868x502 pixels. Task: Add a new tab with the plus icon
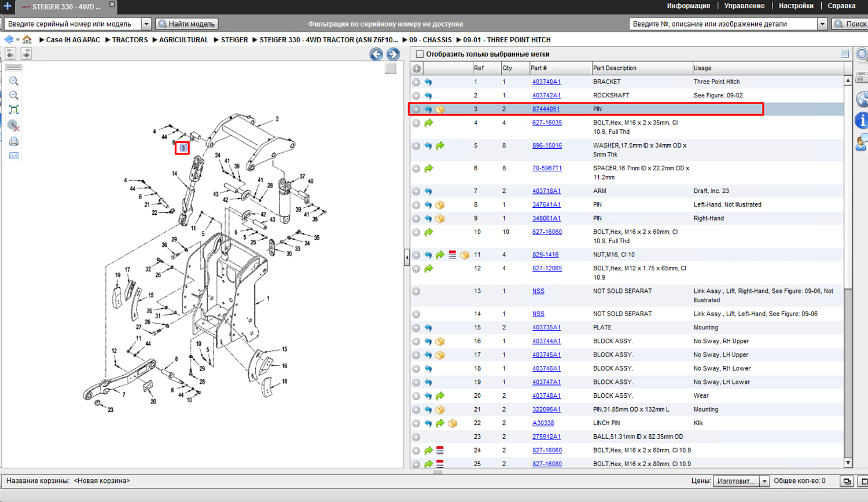[x=8, y=6]
